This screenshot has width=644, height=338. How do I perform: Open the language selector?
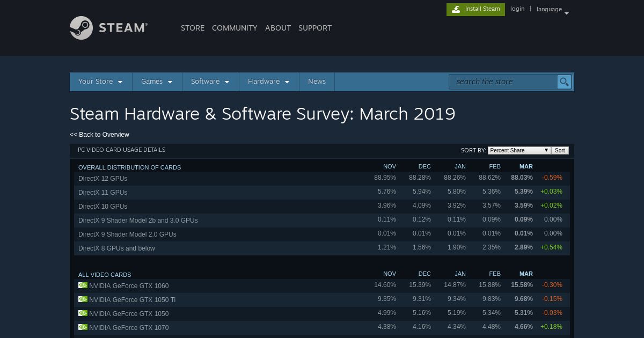click(x=552, y=10)
